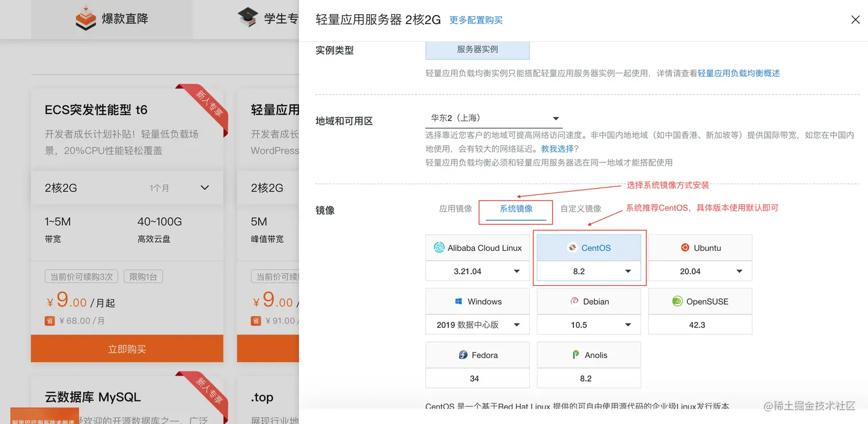Expand the ECS card 2核2G 1个月 selector
868x424 pixels.
[127, 188]
